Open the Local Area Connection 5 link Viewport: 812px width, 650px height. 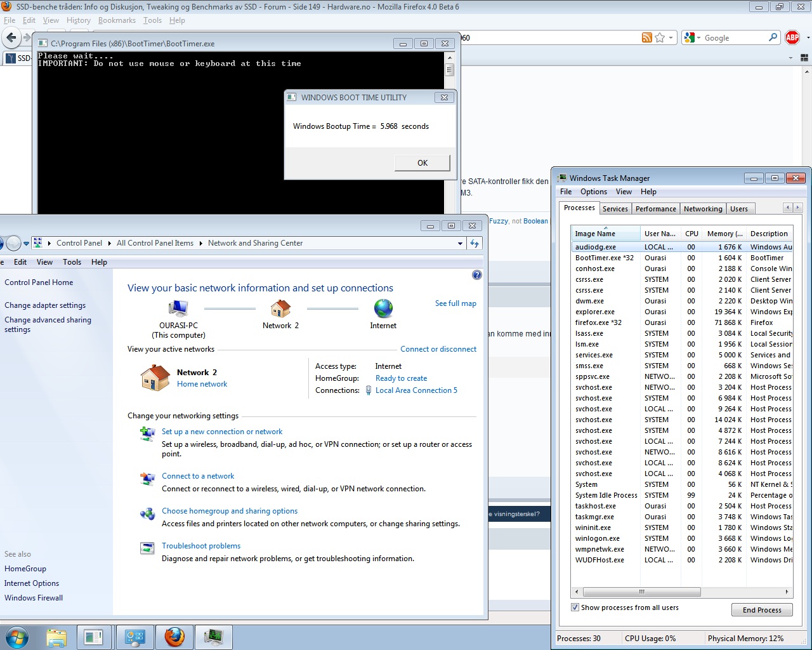(416, 390)
